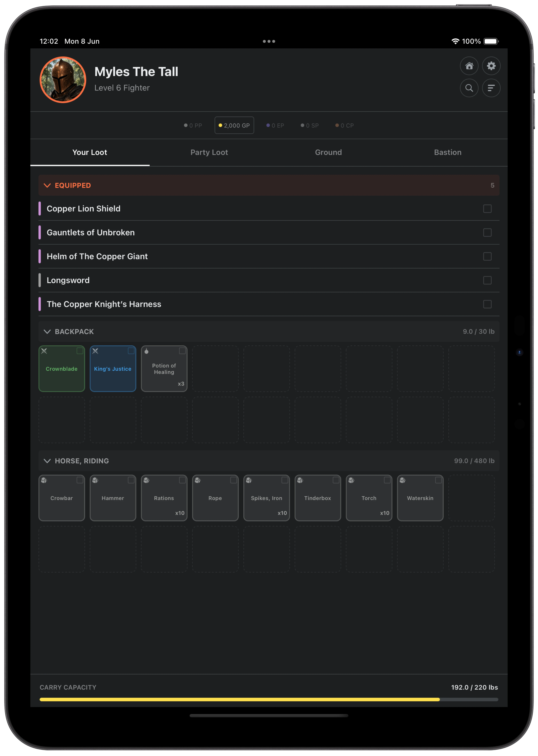This screenshot has width=538, height=756.
Task: Switch to Bastion tab
Action: (448, 152)
